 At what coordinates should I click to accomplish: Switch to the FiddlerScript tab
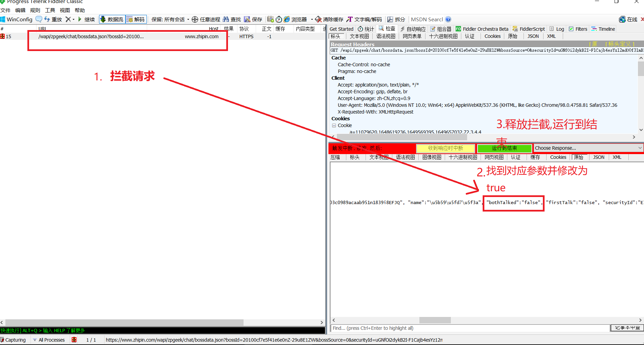pos(529,29)
